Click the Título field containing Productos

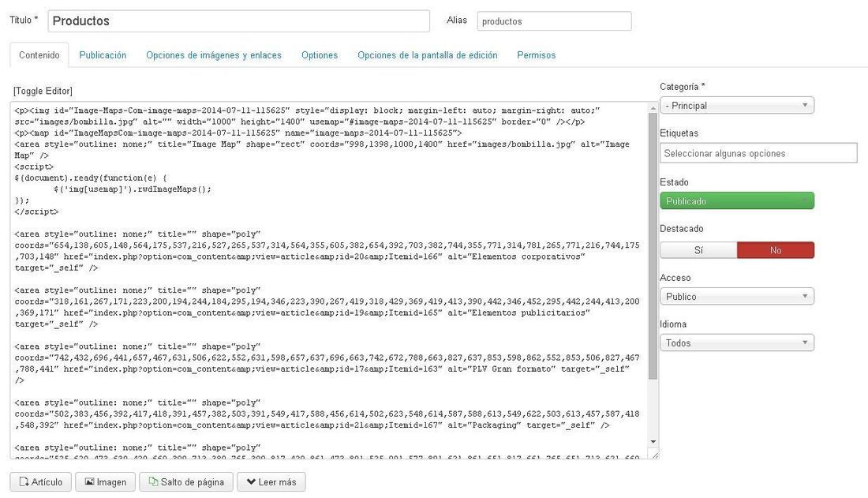[x=238, y=21]
